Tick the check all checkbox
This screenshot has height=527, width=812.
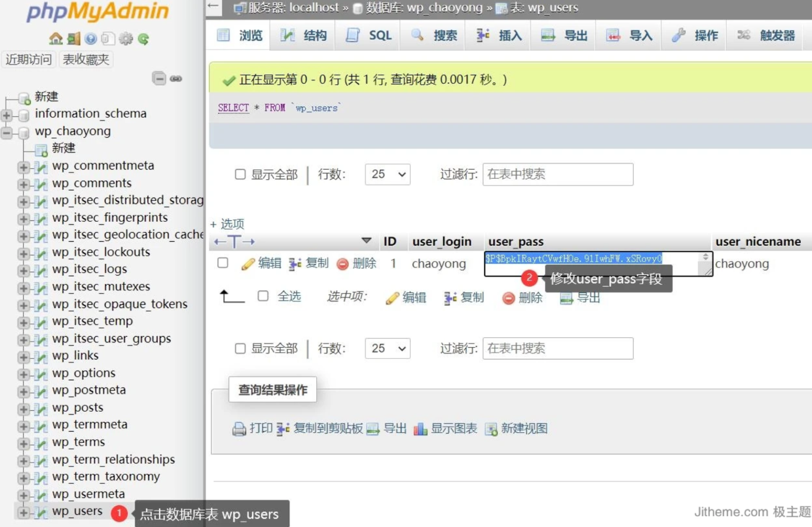(263, 295)
